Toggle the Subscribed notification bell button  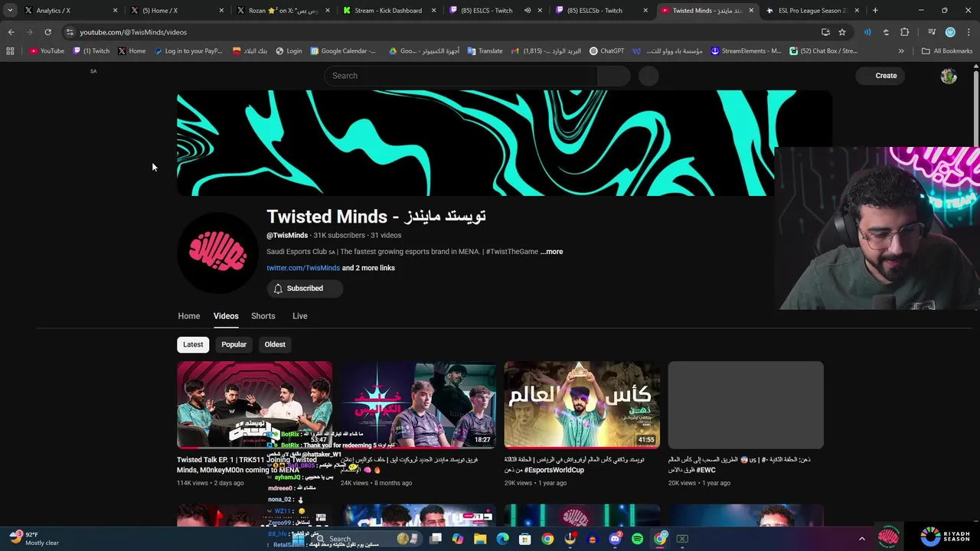click(305, 289)
